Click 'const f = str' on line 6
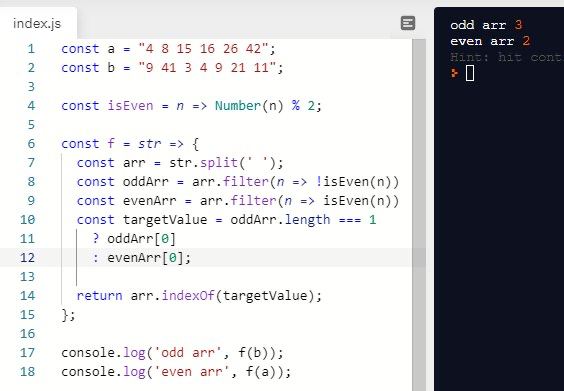The image size is (564, 391). point(111,144)
